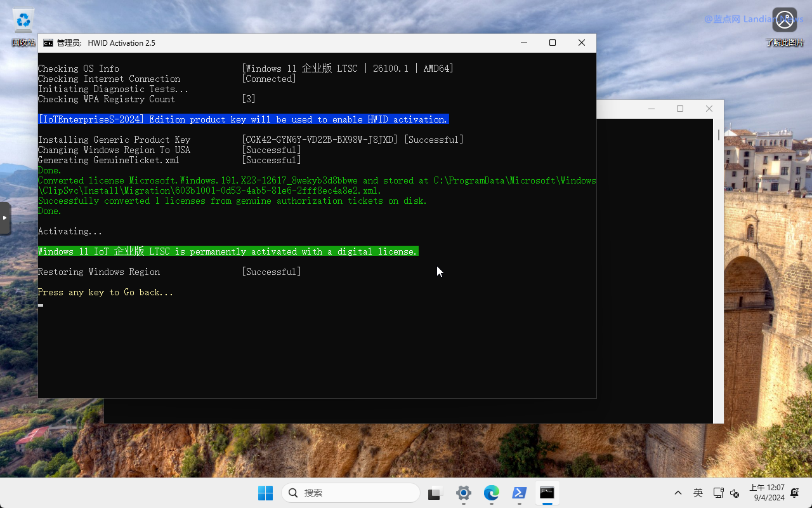Minimize the HWID Activation window
This screenshot has height=508, width=812.
524,43
